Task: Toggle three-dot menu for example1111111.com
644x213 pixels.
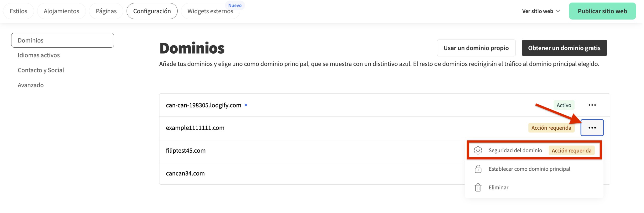Action: 592,128
